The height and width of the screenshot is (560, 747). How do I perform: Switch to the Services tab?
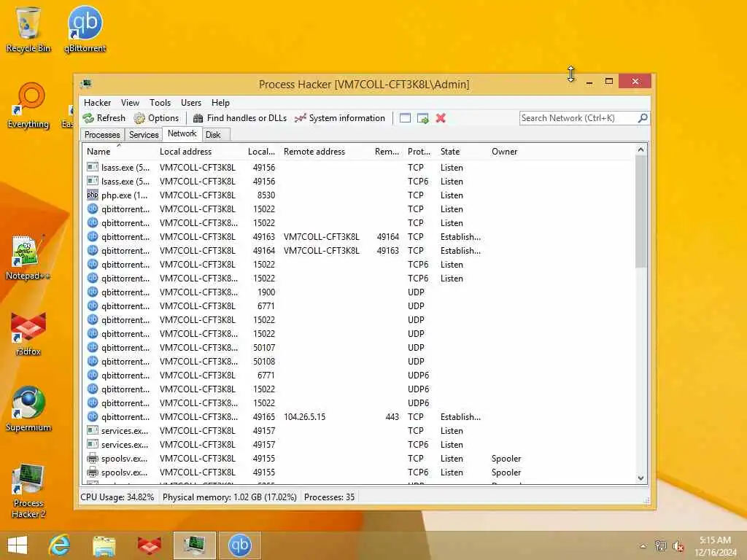(144, 135)
